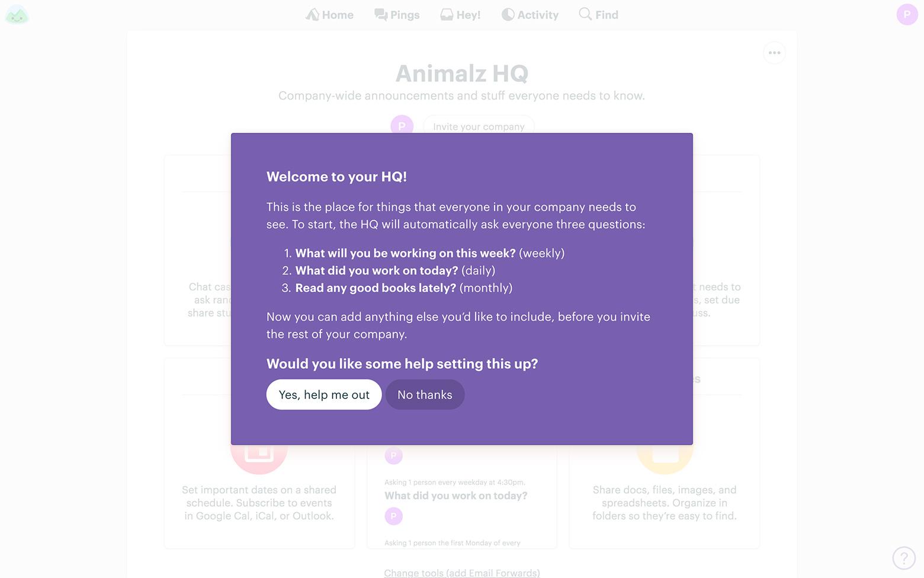Open What did you work on today question
924x578 pixels.
(x=455, y=496)
